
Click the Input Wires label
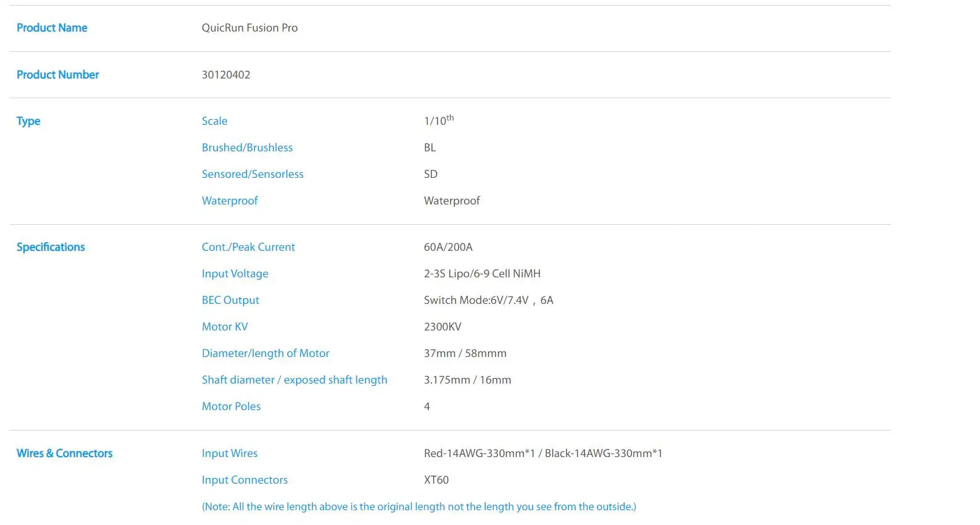(x=230, y=453)
